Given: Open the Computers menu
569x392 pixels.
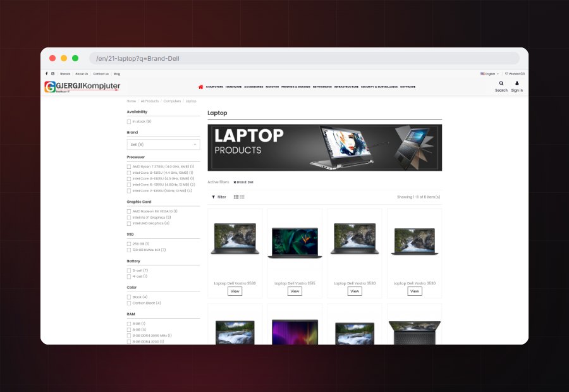Looking at the screenshot, I should (x=214, y=87).
